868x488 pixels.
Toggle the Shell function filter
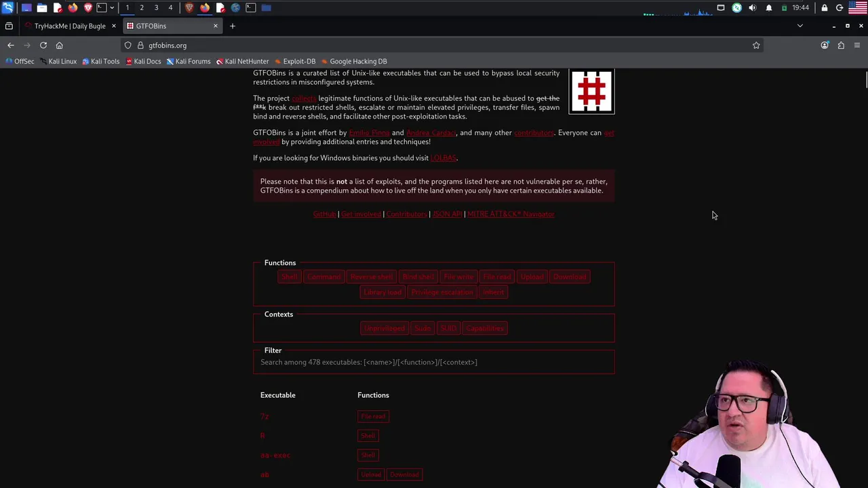[290, 277]
